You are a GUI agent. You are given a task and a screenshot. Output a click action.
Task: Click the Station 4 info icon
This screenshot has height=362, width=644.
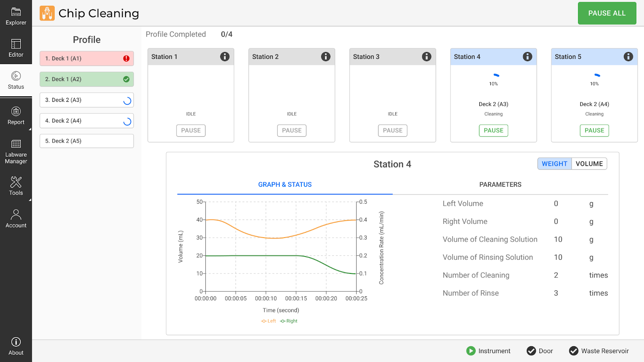pos(527,57)
